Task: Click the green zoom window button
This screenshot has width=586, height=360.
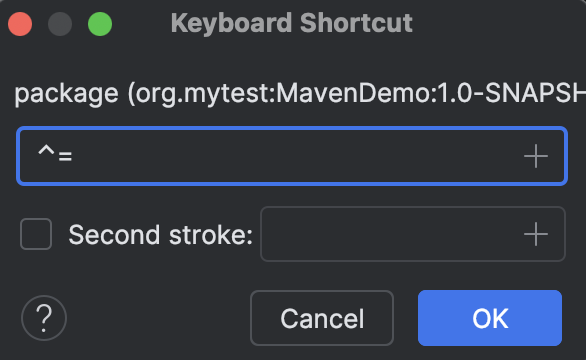Action: pos(100,24)
